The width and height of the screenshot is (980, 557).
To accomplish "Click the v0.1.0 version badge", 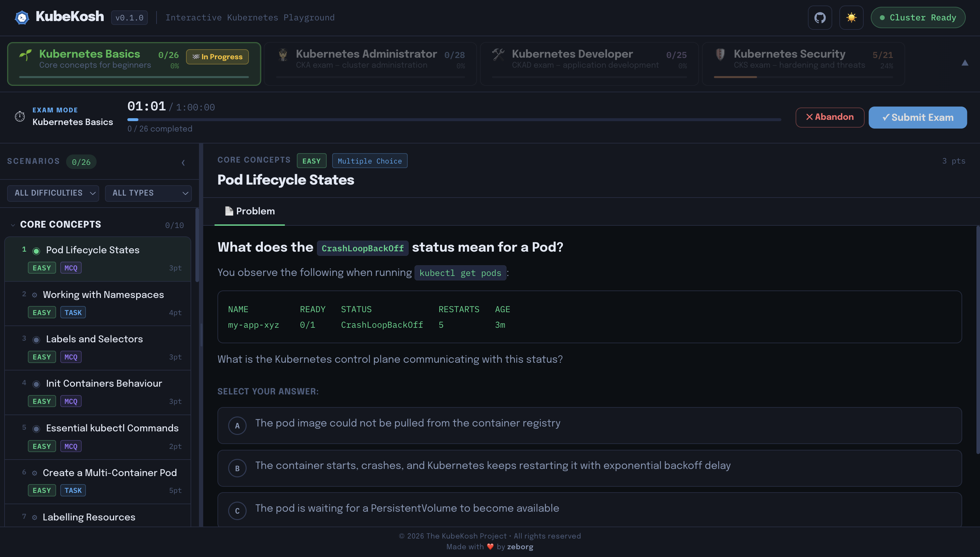I will pos(129,17).
